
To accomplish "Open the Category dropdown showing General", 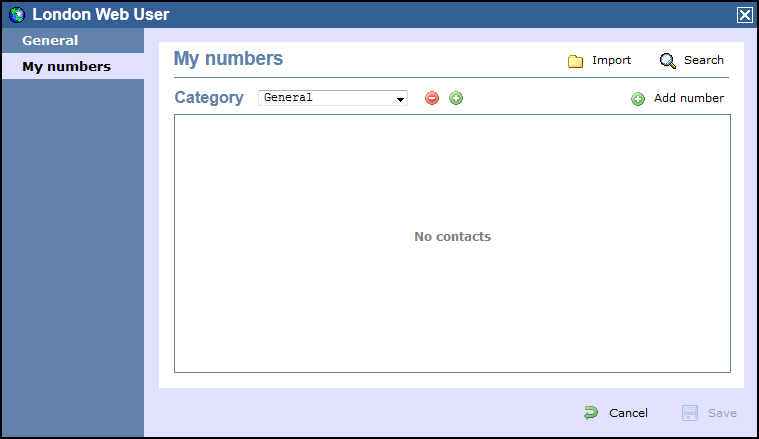I will [333, 98].
